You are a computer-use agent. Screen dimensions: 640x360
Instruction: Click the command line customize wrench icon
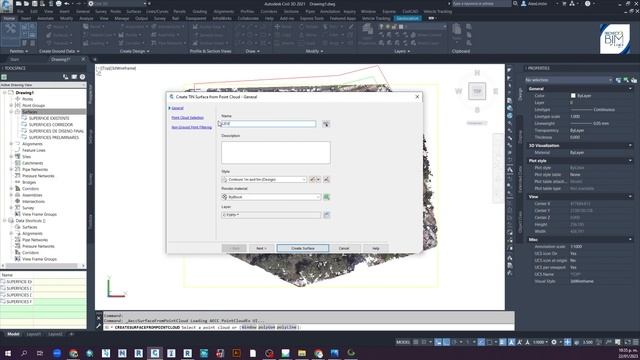tap(99, 327)
